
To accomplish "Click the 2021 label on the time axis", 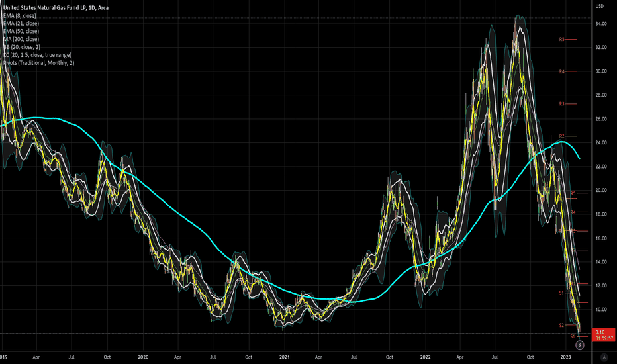I will point(284,357).
